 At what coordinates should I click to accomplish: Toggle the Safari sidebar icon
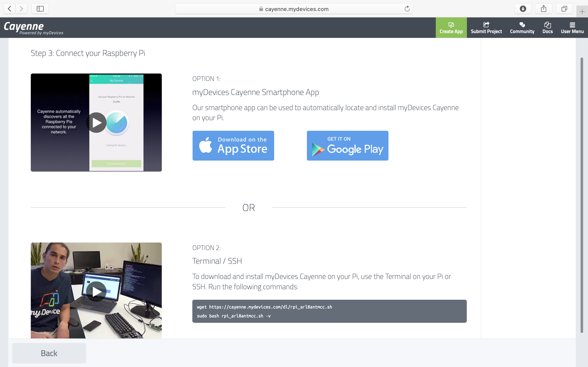pos(40,9)
